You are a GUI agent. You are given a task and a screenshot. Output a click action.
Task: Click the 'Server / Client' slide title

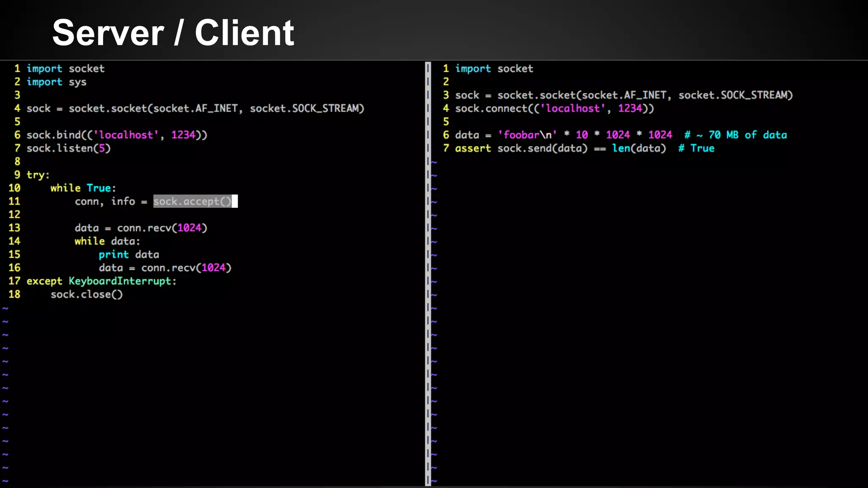tap(173, 33)
